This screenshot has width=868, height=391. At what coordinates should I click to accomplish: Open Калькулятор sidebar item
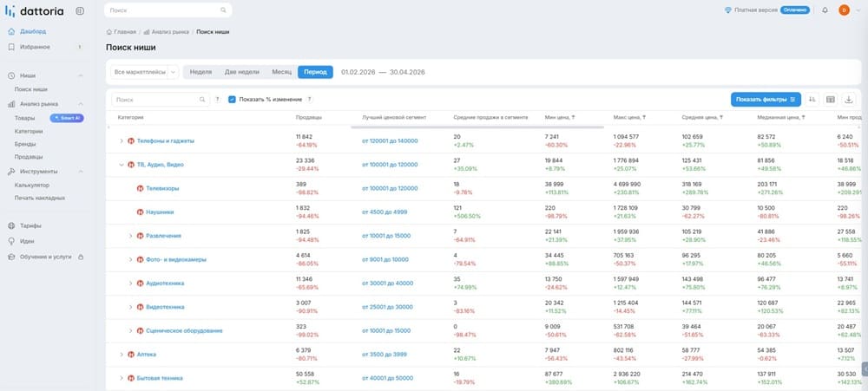32,186
